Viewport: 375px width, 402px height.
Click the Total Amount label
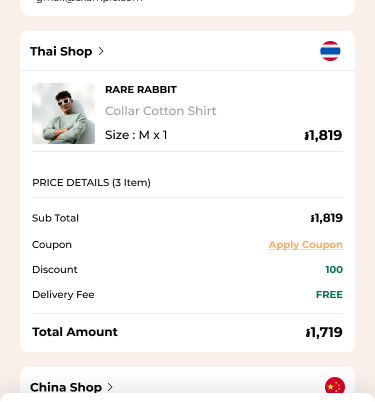75,332
